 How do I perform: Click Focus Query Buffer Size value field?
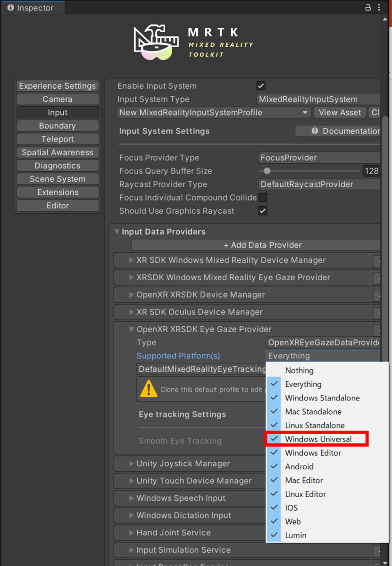371,171
